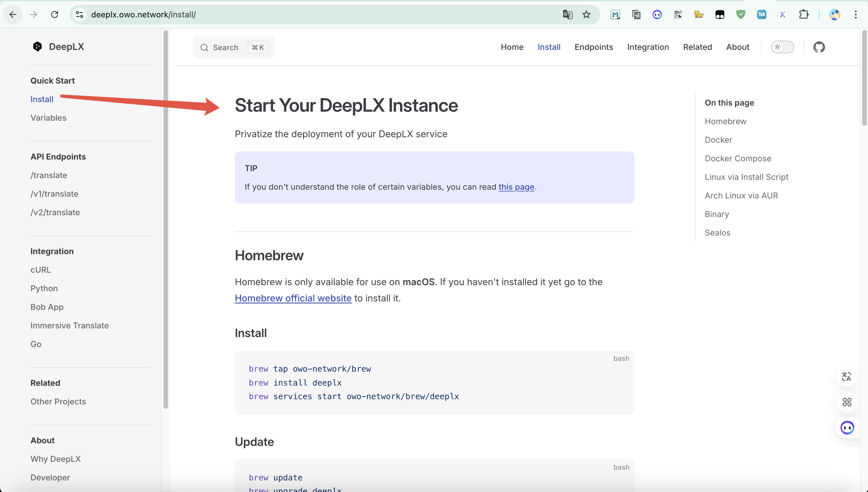Jump to Homebrew section in page outline

(x=726, y=121)
